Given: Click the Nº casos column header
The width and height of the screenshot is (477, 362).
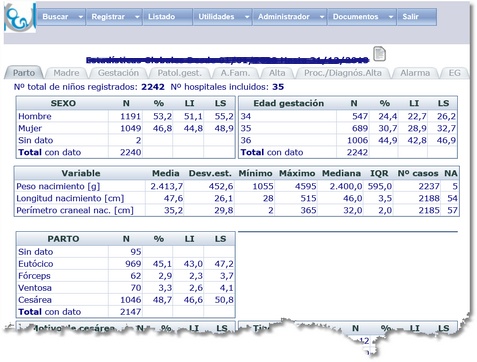Looking at the screenshot, I should pos(418,173).
